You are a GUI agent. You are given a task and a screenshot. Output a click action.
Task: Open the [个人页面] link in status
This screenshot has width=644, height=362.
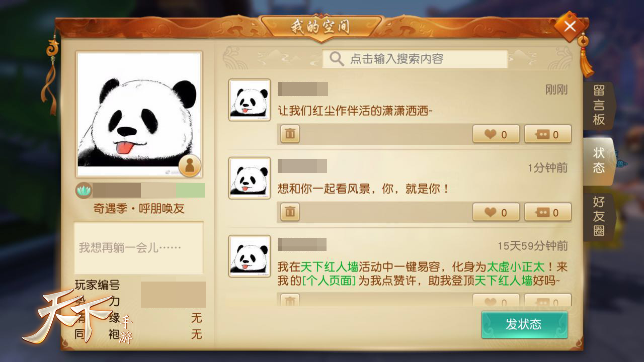pyautogui.click(x=329, y=281)
